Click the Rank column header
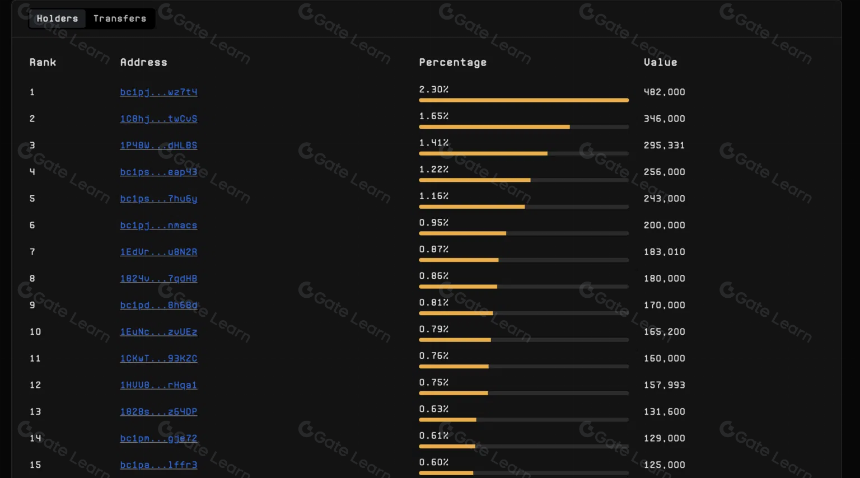This screenshot has height=478, width=860. (x=43, y=62)
